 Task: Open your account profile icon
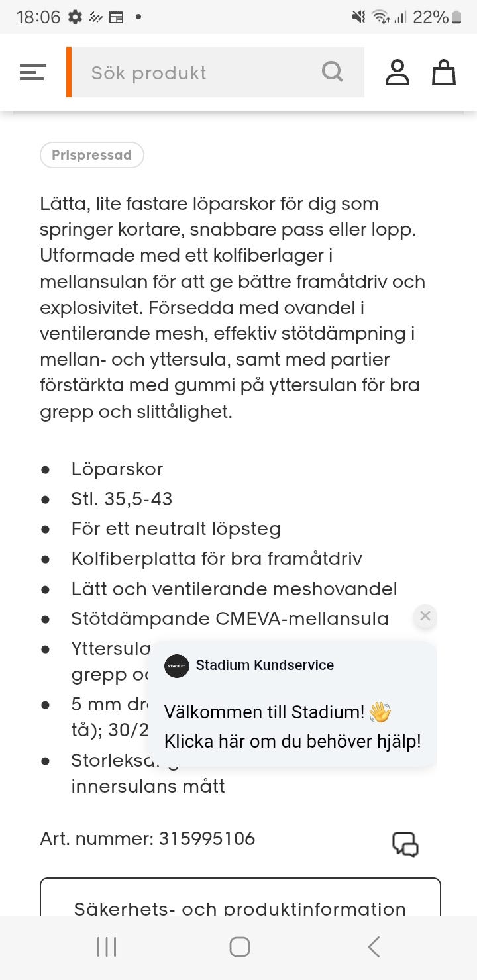pos(397,72)
